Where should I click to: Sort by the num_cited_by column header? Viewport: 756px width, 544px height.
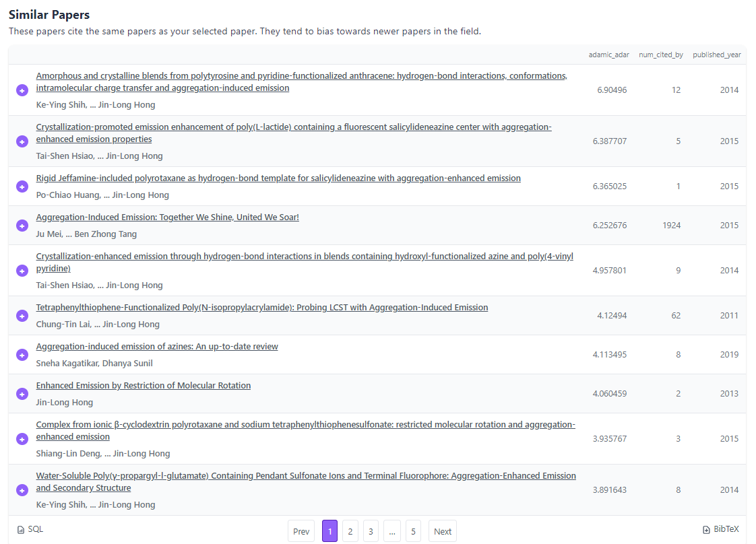tap(661, 55)
